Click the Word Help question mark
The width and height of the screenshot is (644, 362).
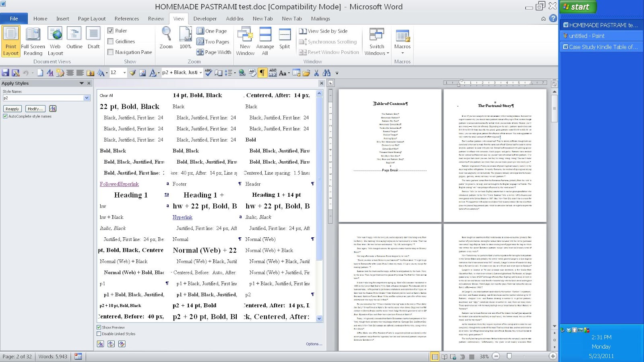[553, 19]
